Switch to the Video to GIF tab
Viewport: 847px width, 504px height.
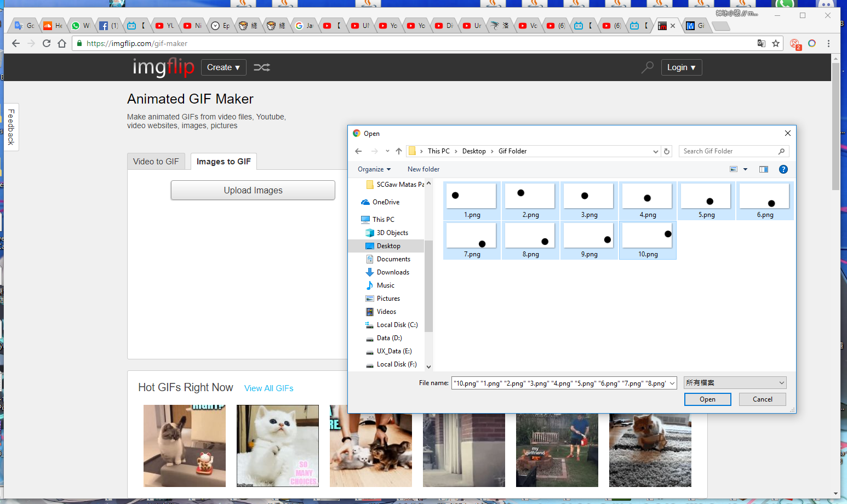coord(156,162)
